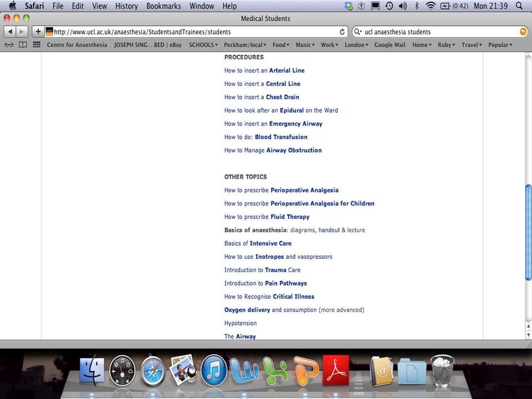Open How to do: Blood Transfusion link
Image resolution: width=532 pixels, height=399 pixels.
265,137
